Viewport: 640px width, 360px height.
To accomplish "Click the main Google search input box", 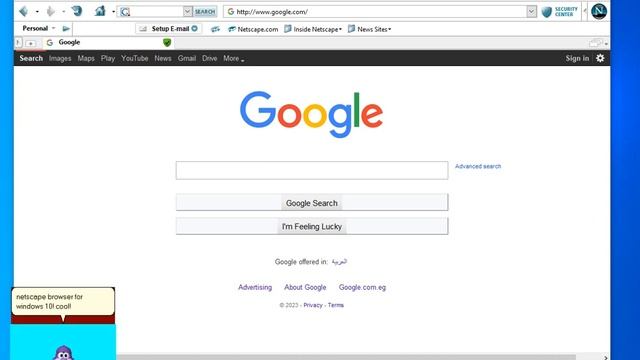I will [x=312, y=170].
